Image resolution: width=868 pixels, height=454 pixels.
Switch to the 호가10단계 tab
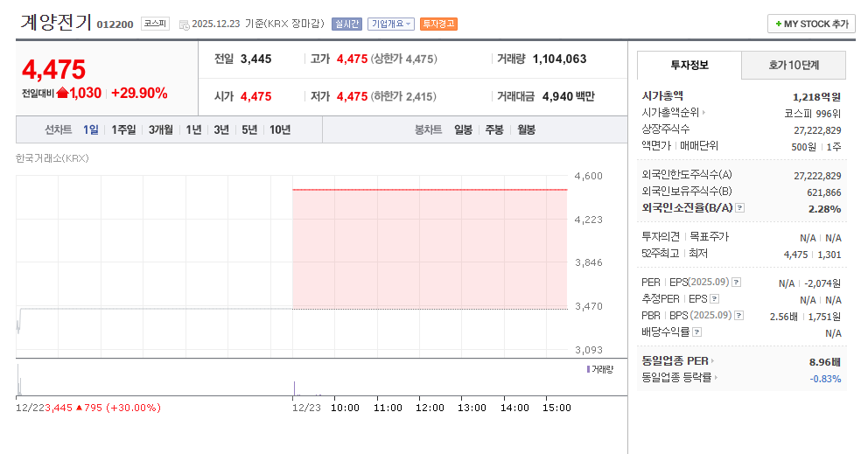point(794,66)
